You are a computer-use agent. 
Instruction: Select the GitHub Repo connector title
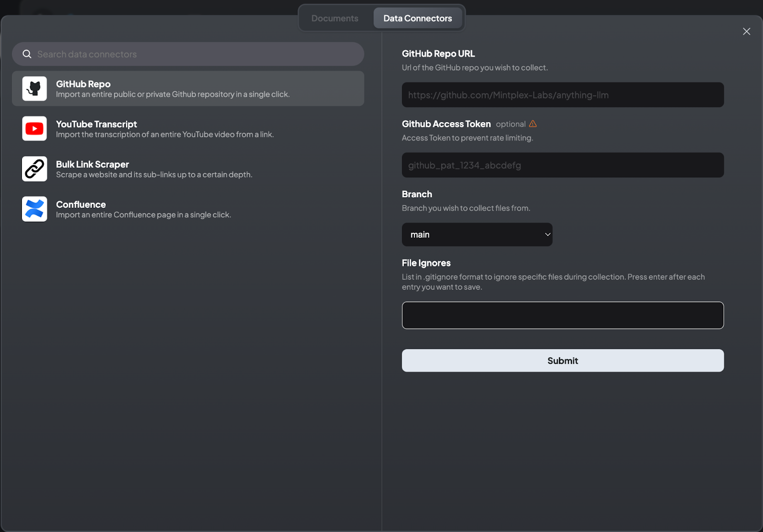coord(83,84)
